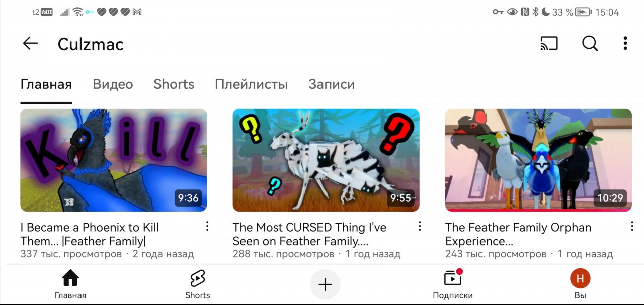Open the search magnifier icon

[x=590, y=44]
